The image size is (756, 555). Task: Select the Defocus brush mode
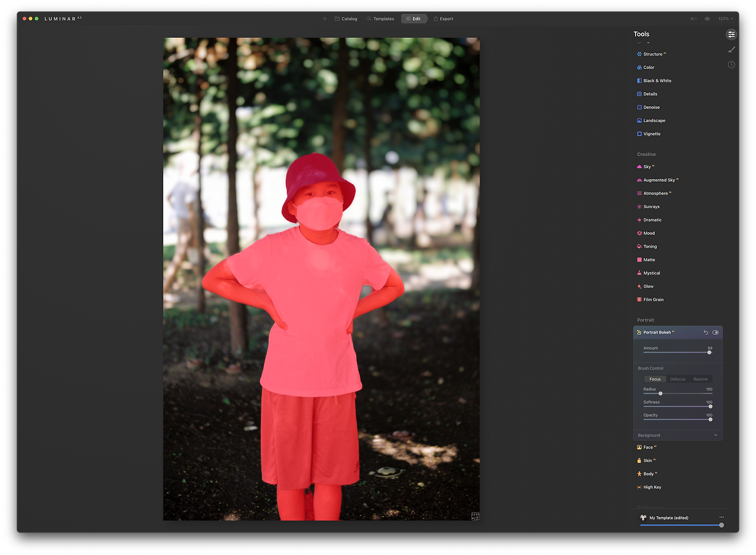[678, 379]
